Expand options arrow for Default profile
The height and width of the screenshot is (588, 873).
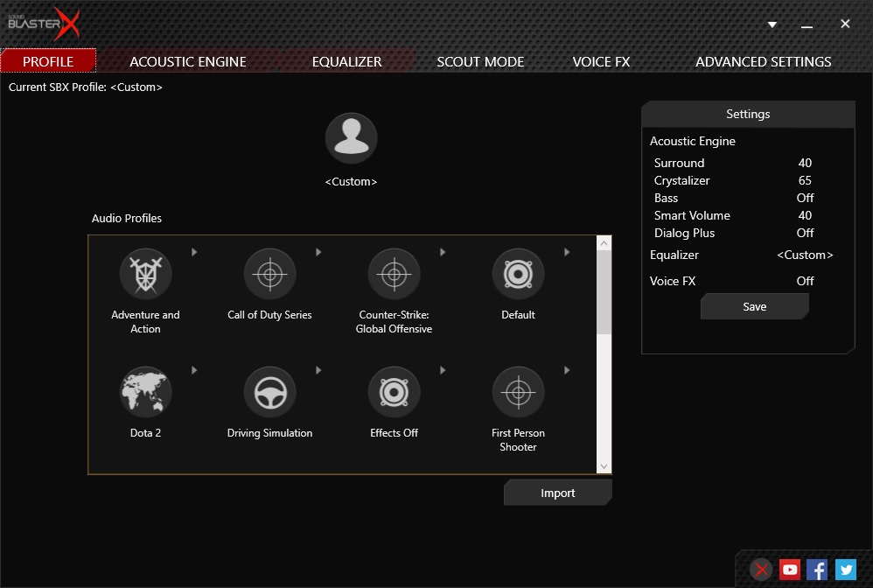567,252
